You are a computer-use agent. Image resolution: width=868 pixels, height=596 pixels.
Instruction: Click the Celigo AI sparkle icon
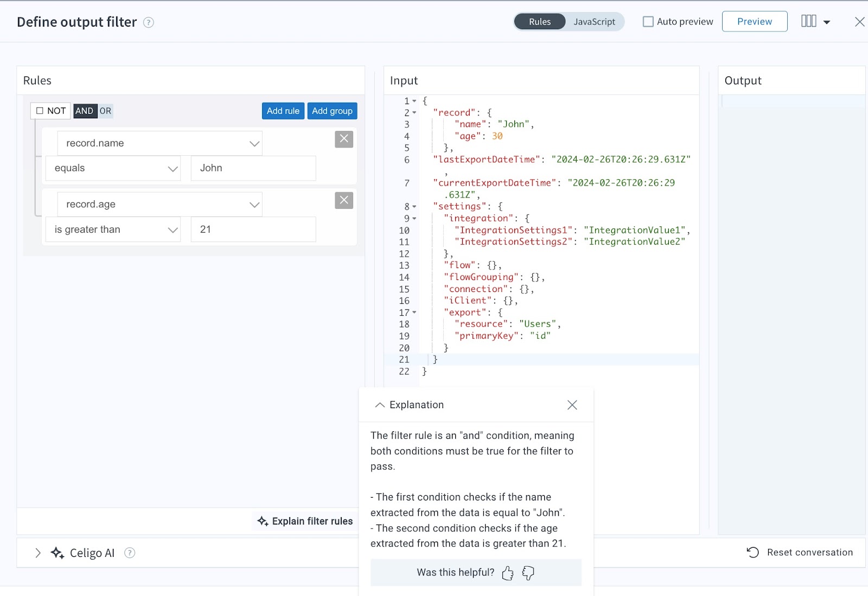tap(57, 553)
